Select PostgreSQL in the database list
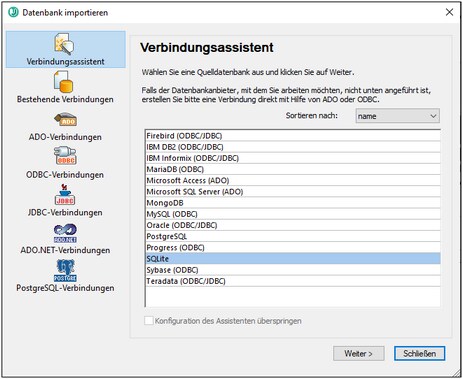Image resolution: width=463 pixels, height=379 pixels. pyautogui.click(x=293, y=236)
